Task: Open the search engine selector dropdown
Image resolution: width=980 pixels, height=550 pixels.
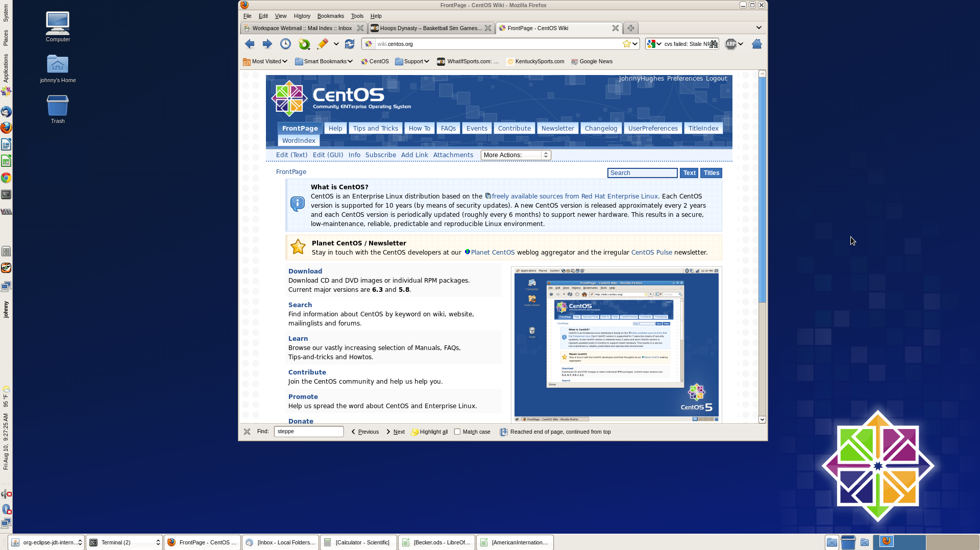Action: click(x=654, y=44)
